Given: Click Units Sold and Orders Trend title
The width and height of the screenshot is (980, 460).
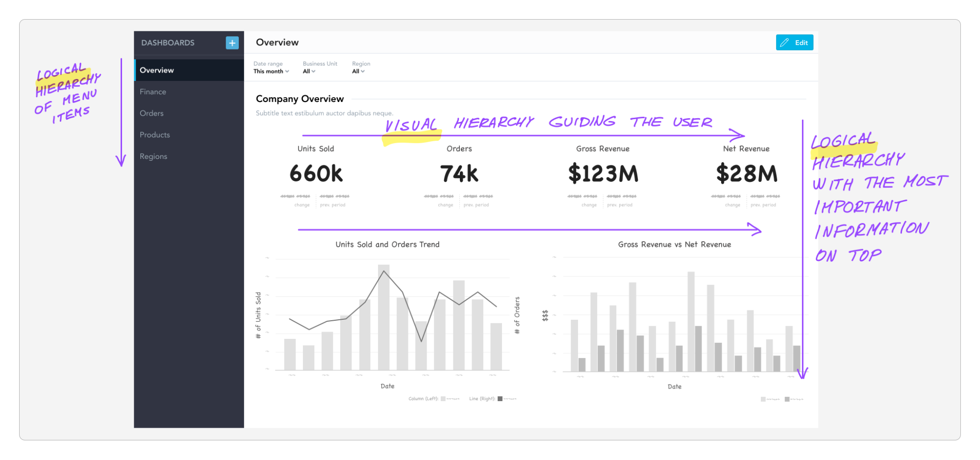Looking at the screenshot, I should click(x=387, y=244).
